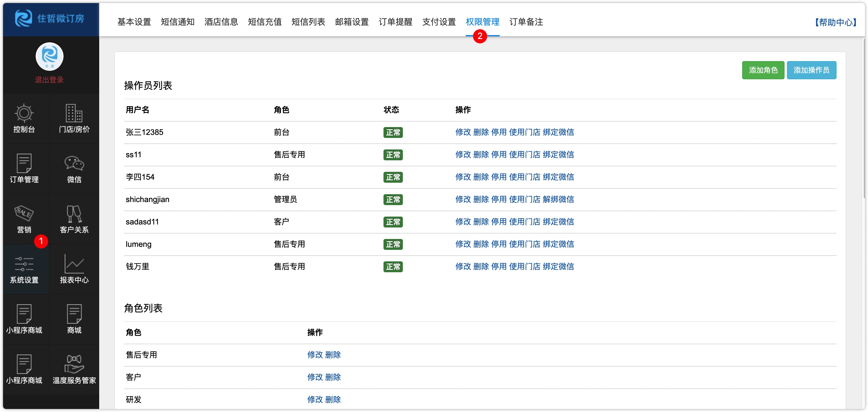The width and height of the screenshot is (868, 412).
Task: Click 使用门店 for user lumeng
Action: click(525, 244)
